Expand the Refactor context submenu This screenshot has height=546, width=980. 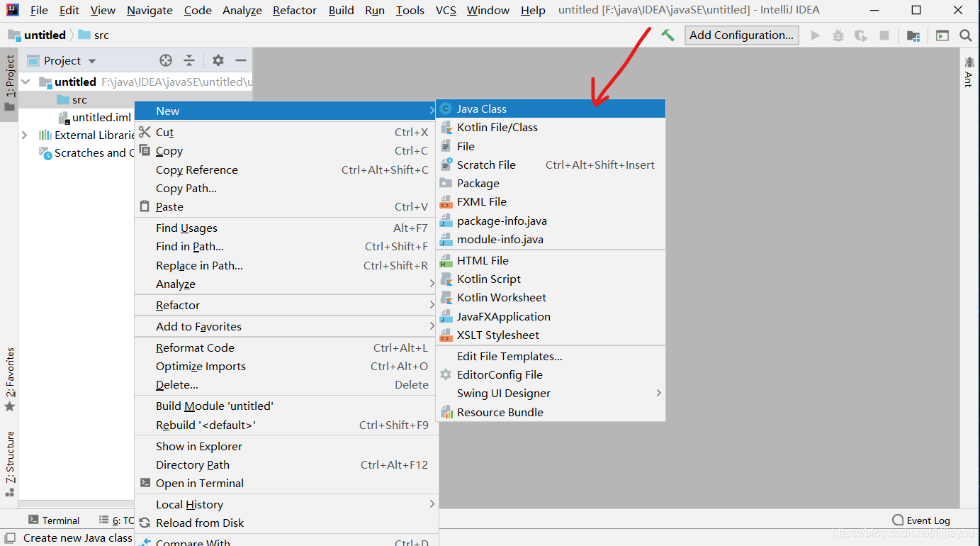(x=432, y=305)
